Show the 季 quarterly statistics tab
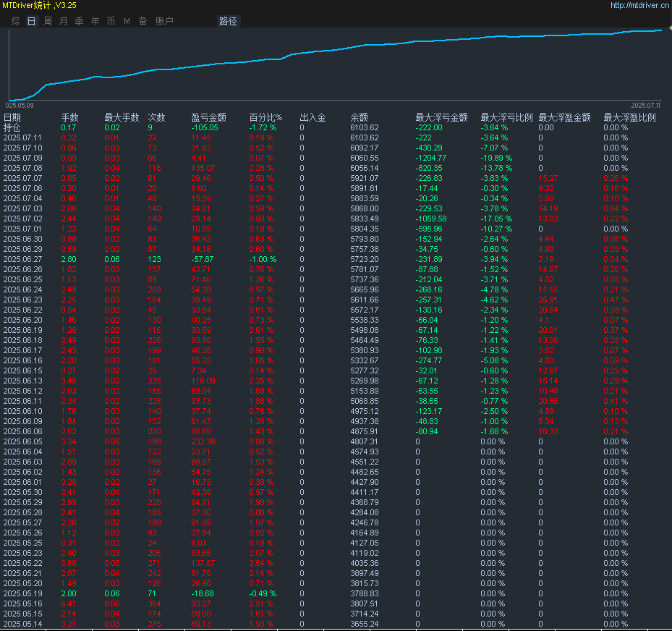The width and height of the screenshot is (672, 631). pos(79,21)
